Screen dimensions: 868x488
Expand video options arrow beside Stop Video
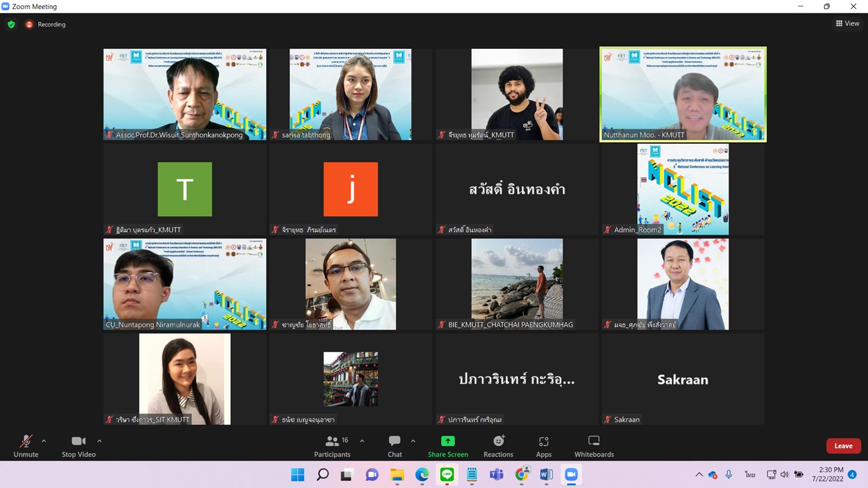[x=99, y=441]
